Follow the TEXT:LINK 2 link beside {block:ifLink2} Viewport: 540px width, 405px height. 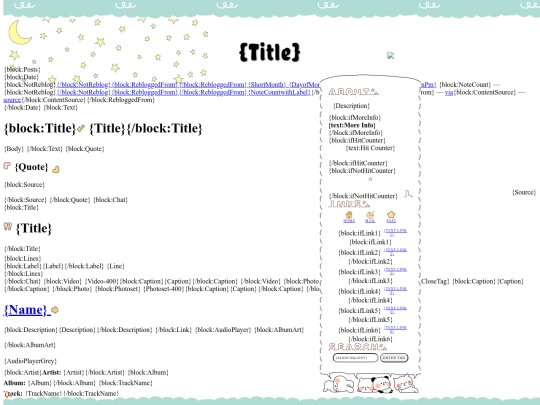tap(395, 251)
